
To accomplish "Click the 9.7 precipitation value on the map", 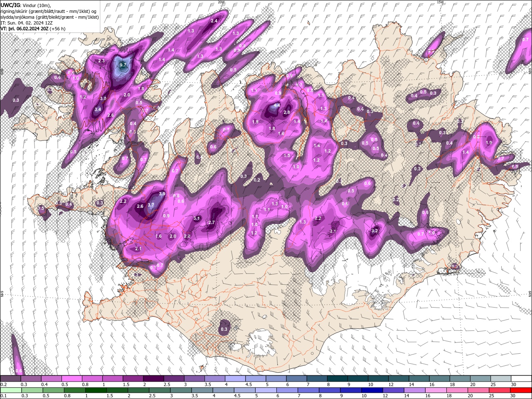I will click(123, 65).
